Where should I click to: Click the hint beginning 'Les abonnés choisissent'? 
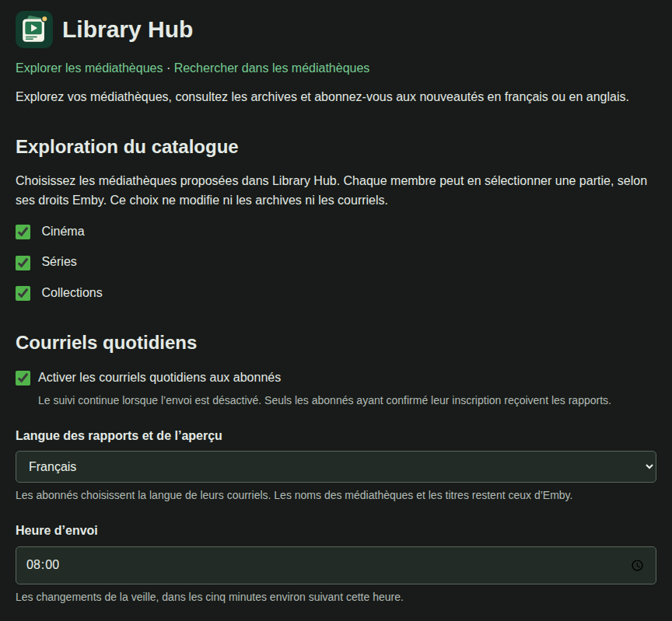tap(294, 496)
